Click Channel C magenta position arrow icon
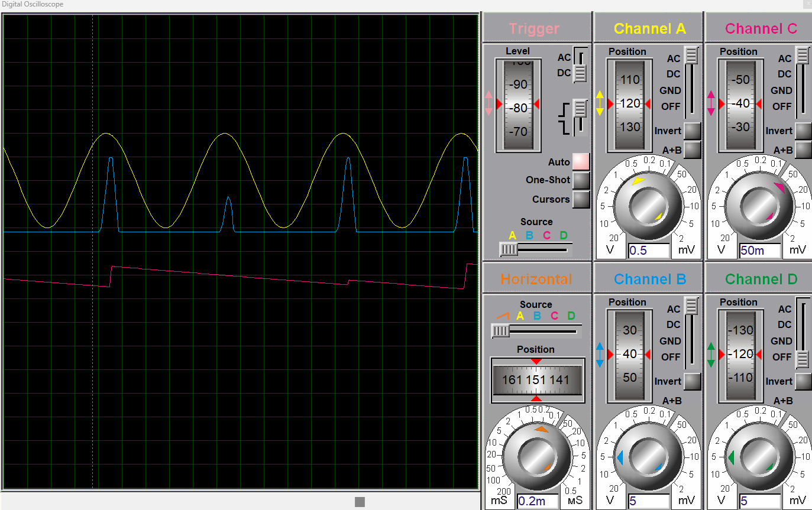This screenshot has width=812, height=510. (711, 103)
